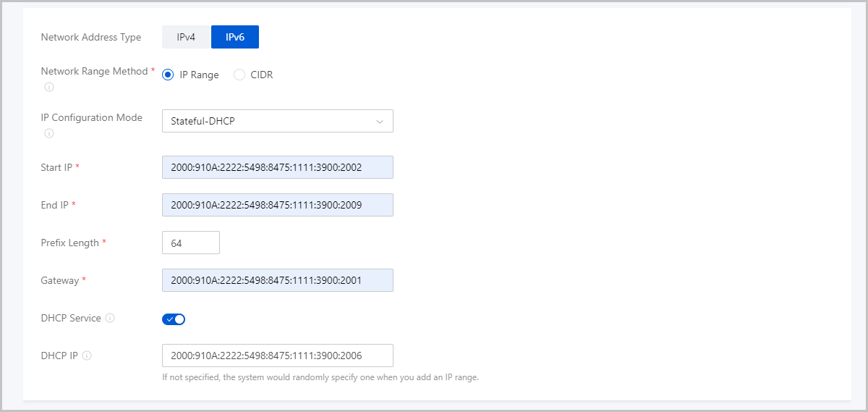Click the info icon beside DHCP Service
Screen dimensions: 868x412
[110, 318]
